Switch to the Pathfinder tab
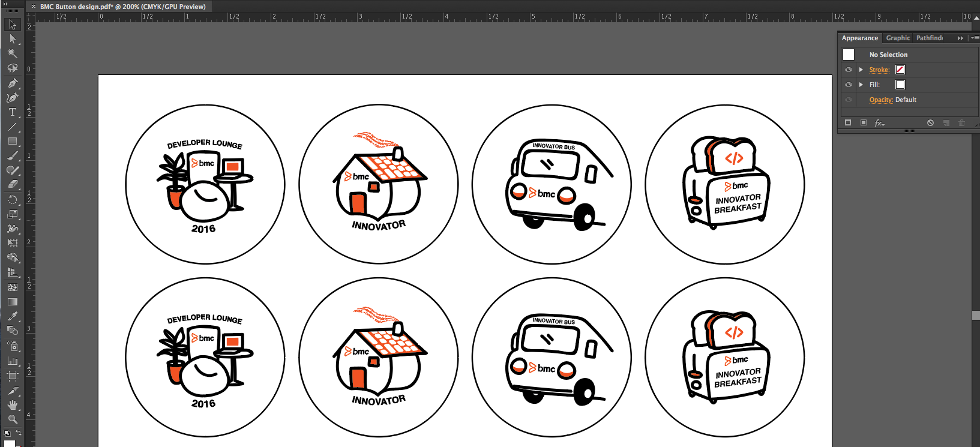Viewport: 980px width, 447px height. (x=929, y=38)
